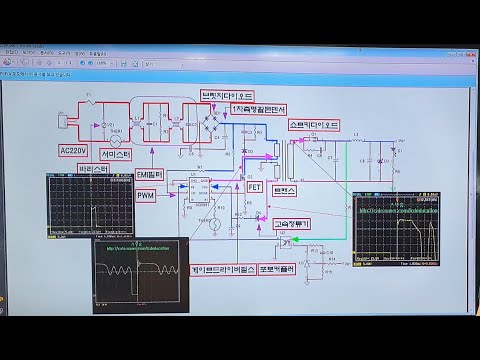Open the zoom percentage dropdown arrow
Viewport: 480px width, 360px height.
click(x=112, y=63)
